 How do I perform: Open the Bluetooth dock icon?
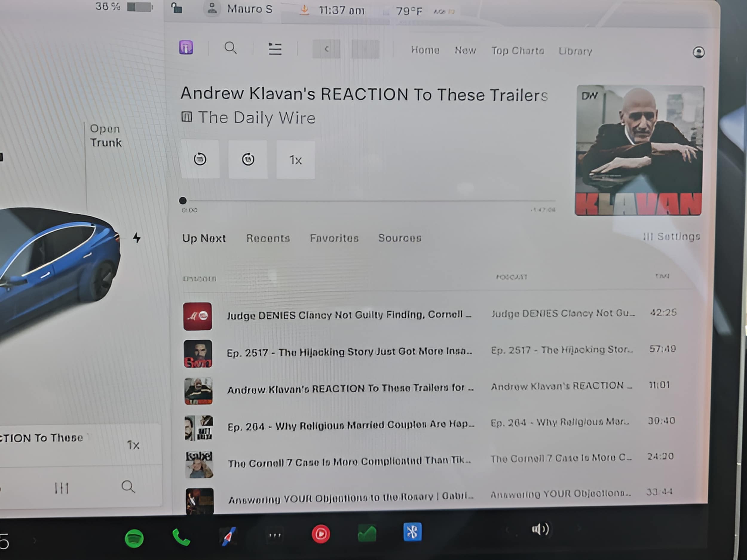(412, 532)
